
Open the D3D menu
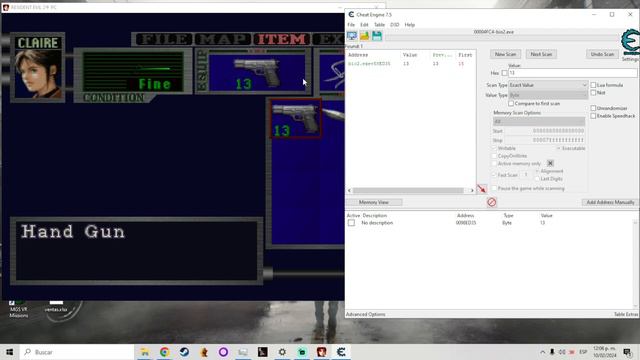pos(394,25)
